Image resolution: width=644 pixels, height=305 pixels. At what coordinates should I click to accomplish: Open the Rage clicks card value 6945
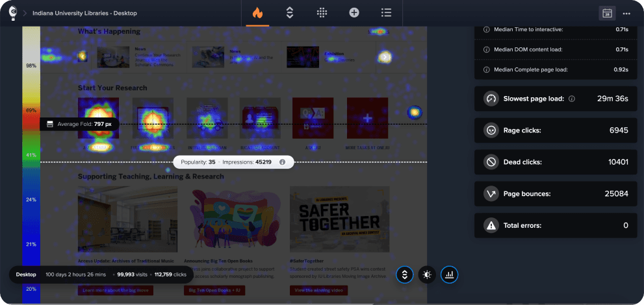pyautogui.click(x=619, y=130)
